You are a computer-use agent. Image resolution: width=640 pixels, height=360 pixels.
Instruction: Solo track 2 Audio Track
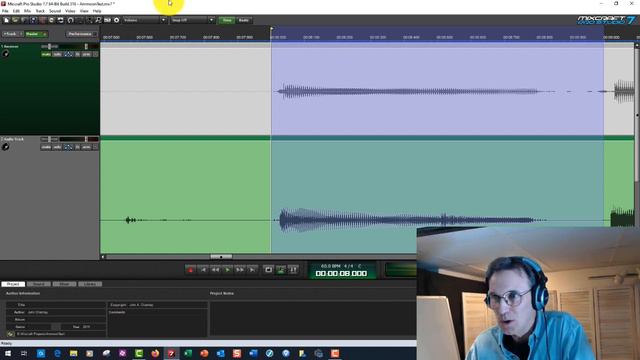pos(57,147)
